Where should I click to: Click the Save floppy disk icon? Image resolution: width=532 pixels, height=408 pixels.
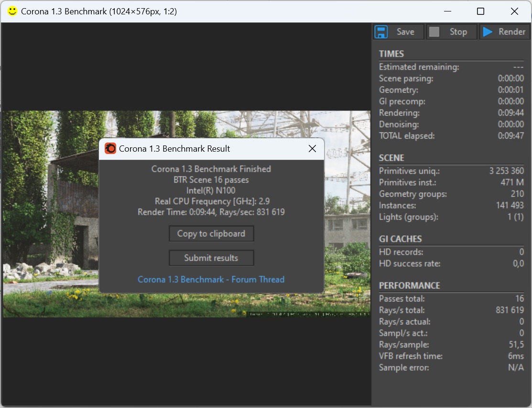[381, 32]
